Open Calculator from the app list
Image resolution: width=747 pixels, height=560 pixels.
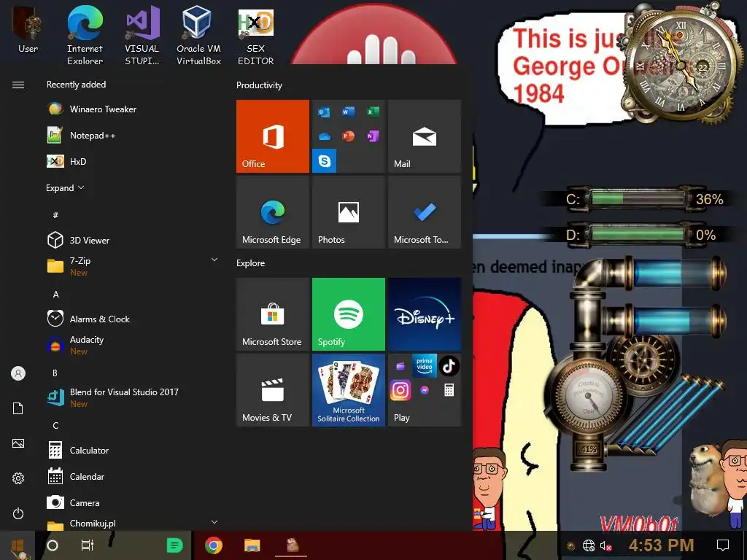pos(133,450)
